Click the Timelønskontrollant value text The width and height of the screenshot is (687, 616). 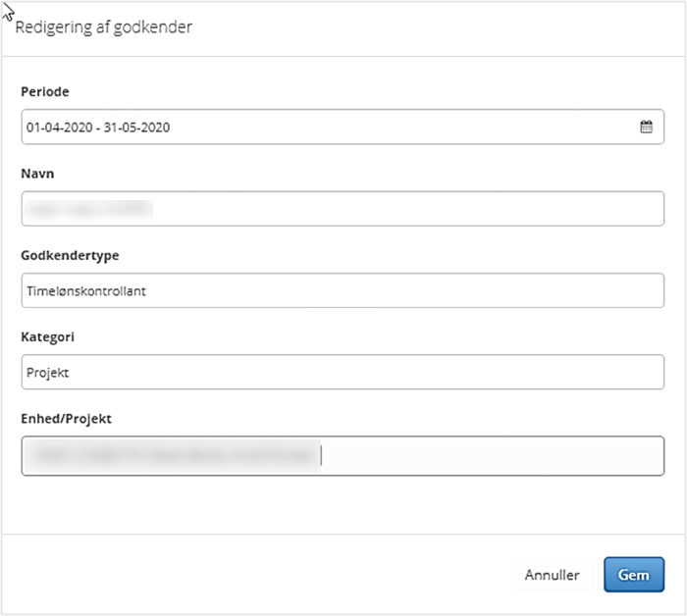pyautogui.click(x=87, y=290)
